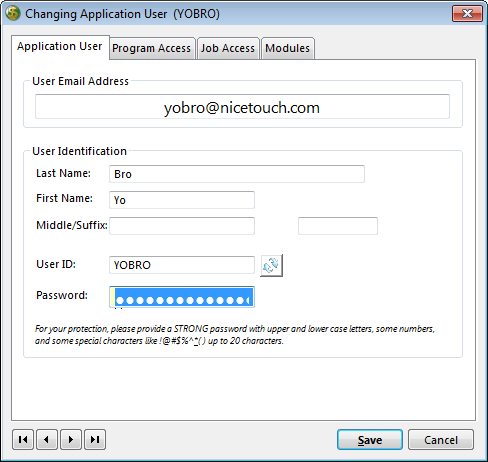Open the Job Access tab

228,48
